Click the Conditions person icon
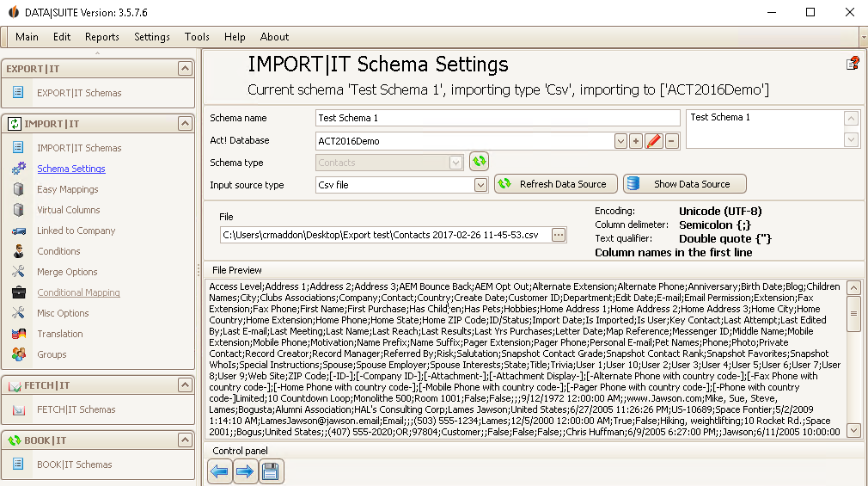Viewport: 868px width, 486px height. point(19,251)
